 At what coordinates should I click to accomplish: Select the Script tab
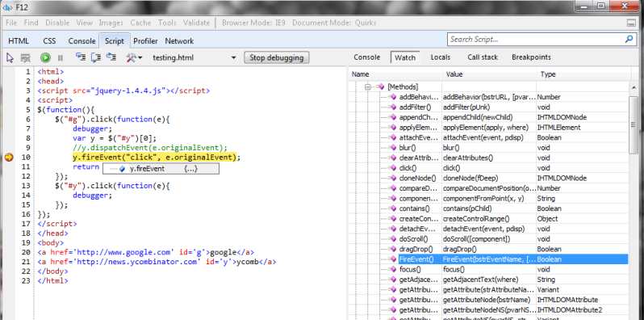114,41
